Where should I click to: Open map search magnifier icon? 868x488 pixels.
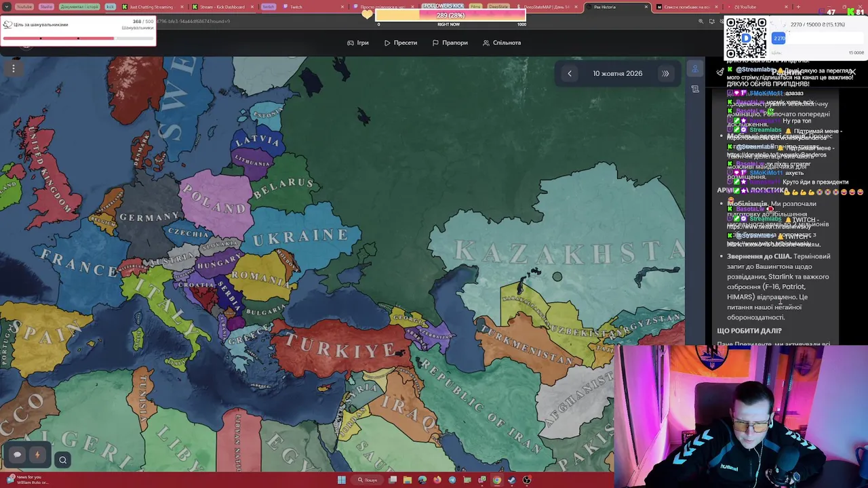tap(62, 460)
